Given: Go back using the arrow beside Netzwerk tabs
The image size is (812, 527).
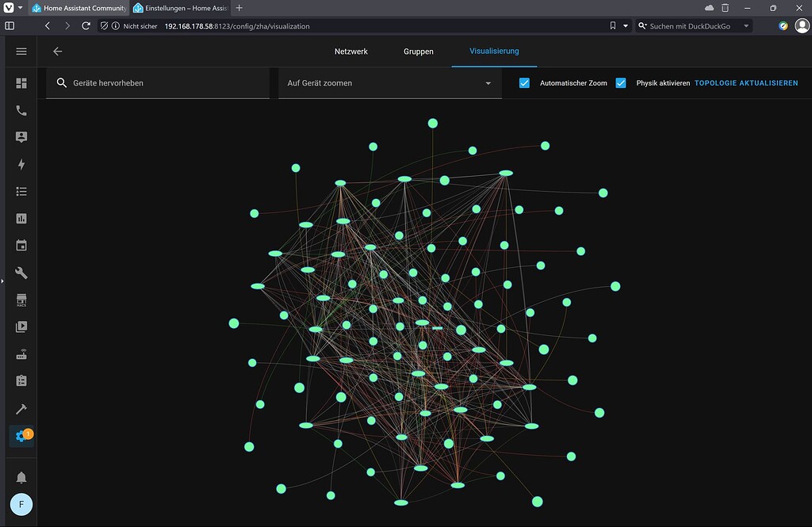Looking at the screenshot, I should pyautogui.click(x=57, y=52).
